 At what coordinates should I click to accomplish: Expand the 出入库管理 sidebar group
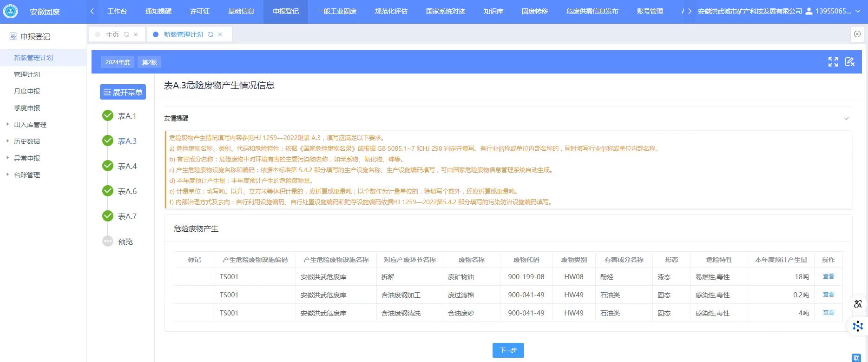coord(30,125)
